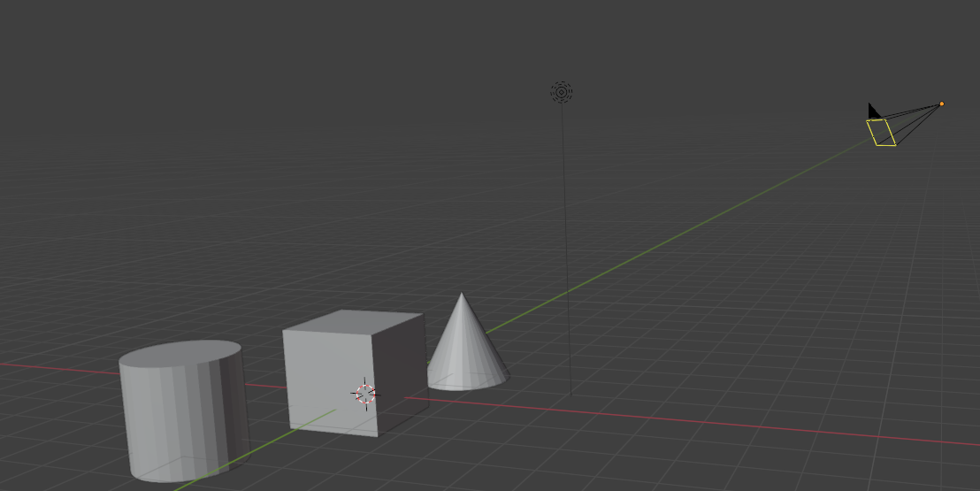
Task: Select the cylinder object
Action: coord(184,411)
